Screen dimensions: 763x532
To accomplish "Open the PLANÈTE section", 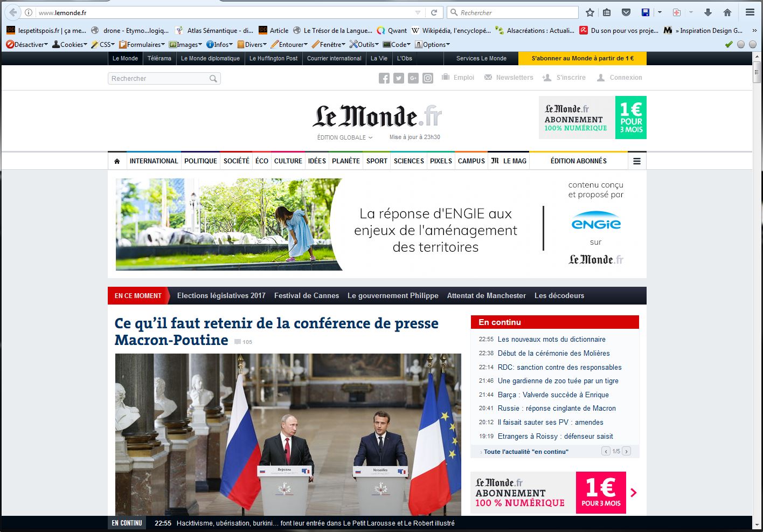I will pos(346,161).
